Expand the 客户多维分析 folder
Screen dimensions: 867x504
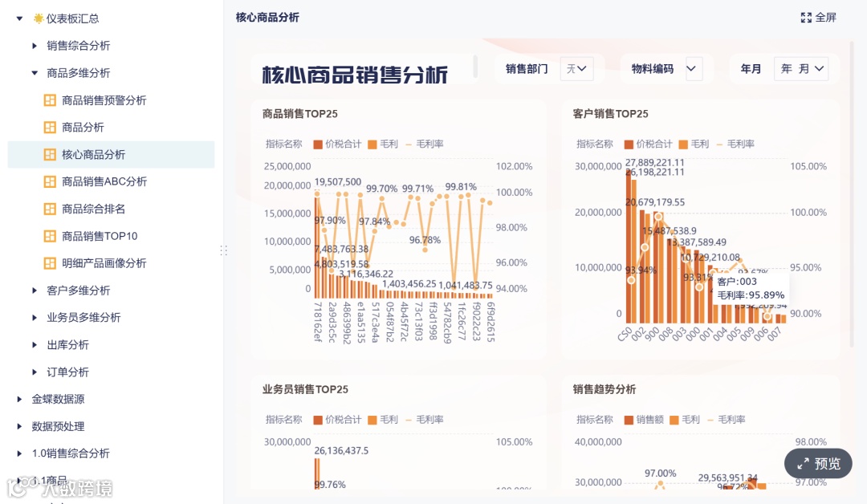[x=35, y=291]
